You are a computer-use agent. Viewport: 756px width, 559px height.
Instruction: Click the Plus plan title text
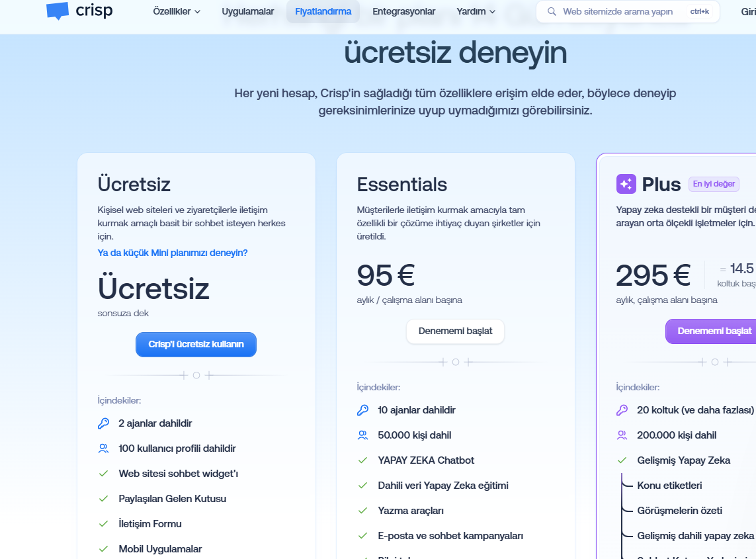pyautogui.click(x=661, y=185)
